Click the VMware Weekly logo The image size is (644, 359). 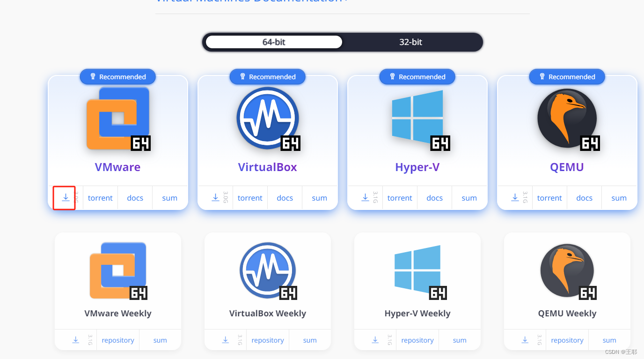pos(118,270)
